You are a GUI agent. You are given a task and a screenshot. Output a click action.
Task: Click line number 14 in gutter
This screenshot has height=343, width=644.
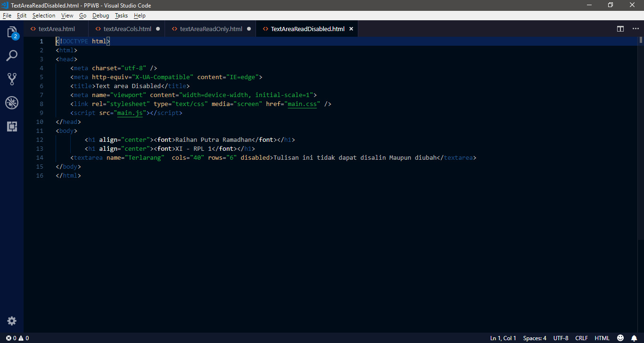coord(39,157)
